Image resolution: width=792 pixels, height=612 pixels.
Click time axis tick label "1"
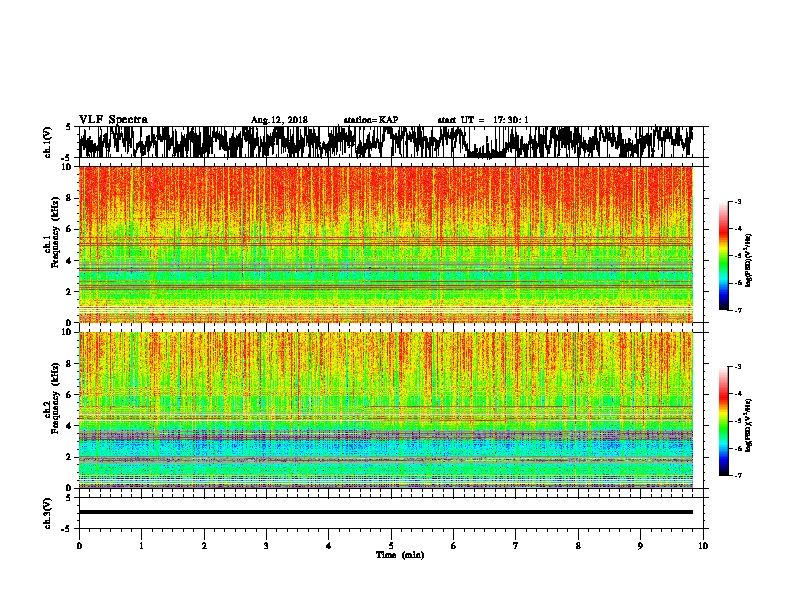141,546
